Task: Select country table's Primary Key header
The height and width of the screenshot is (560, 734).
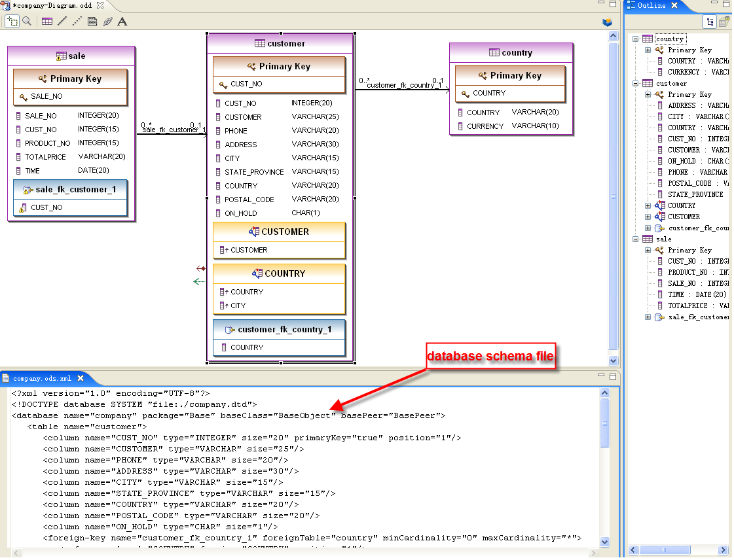Action: click(x=510, y=76)
